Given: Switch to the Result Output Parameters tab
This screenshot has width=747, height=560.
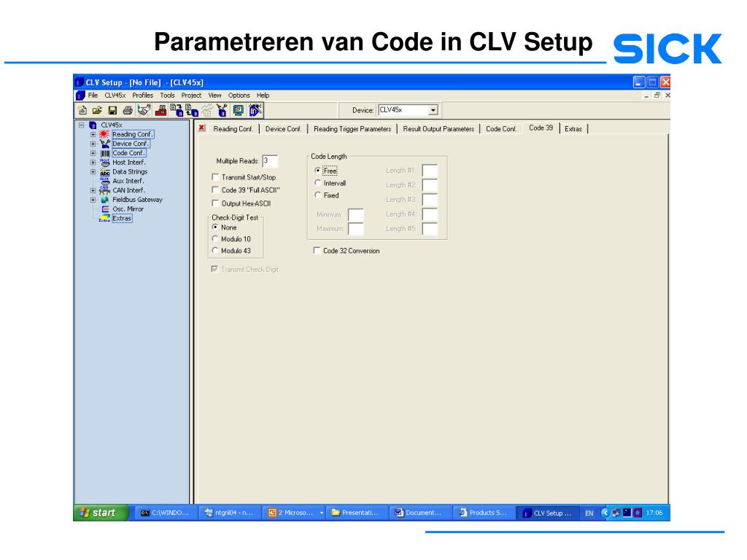Looking at the screenshot, I should (x=438, y=128).
